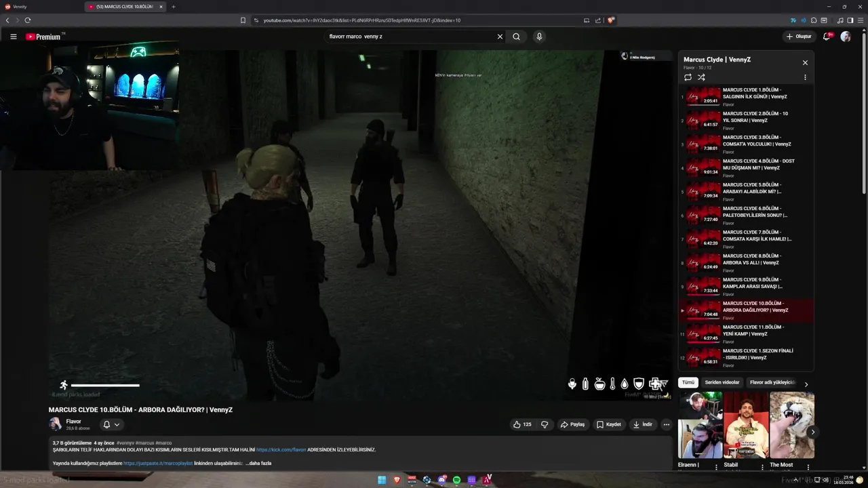Clear the search box with X
This screenshot has height=488, width=868.
click(500, 37)
